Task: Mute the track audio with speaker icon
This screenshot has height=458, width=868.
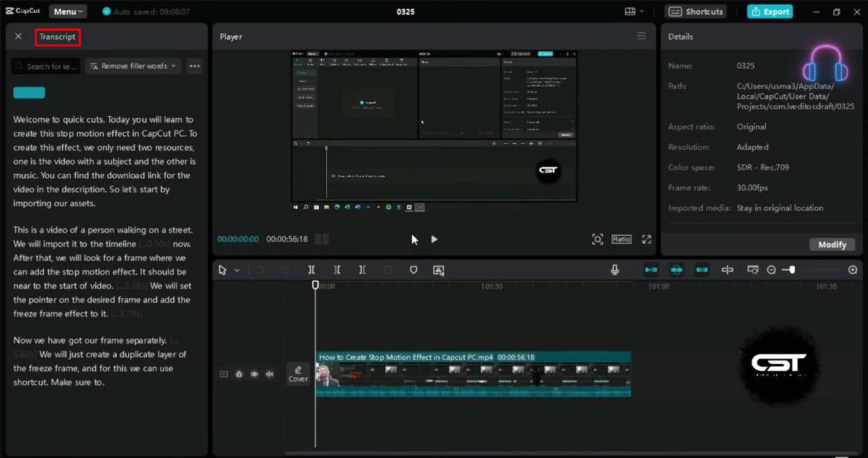Action: pyautogui.click(x=270, y=374)
